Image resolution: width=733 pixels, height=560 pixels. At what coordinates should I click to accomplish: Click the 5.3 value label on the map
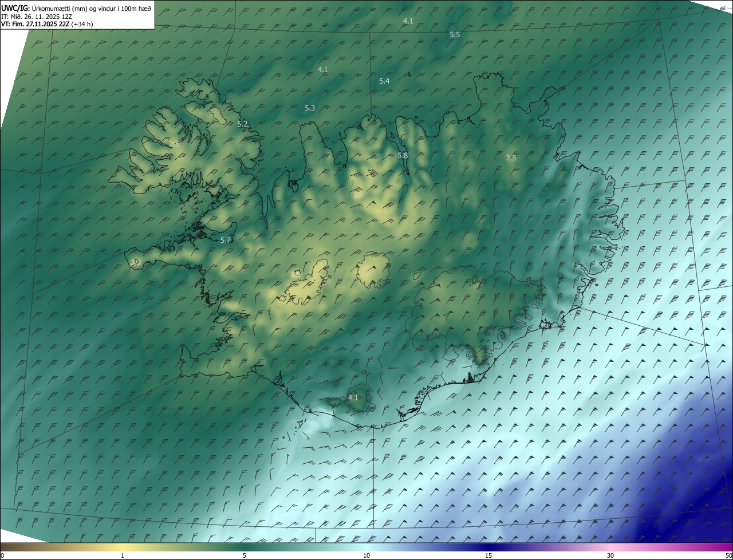tap(310, 108)
